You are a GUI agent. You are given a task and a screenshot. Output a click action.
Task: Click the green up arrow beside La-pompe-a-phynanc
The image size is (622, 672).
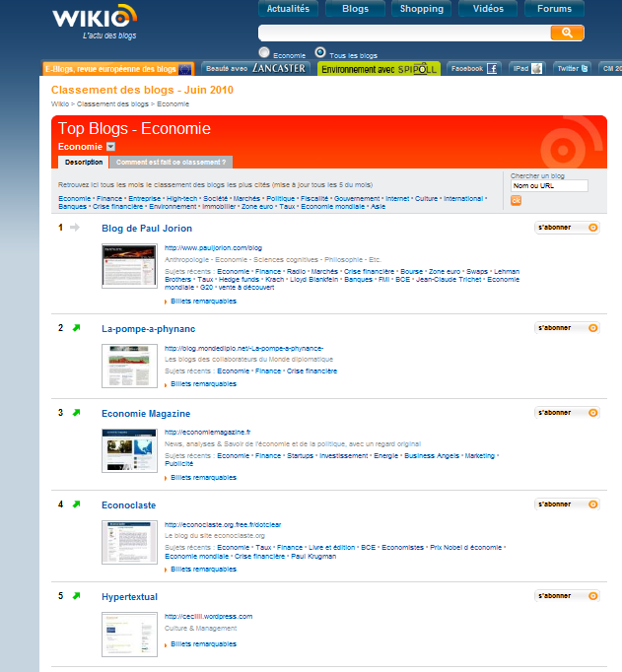[x=76, y=328]
